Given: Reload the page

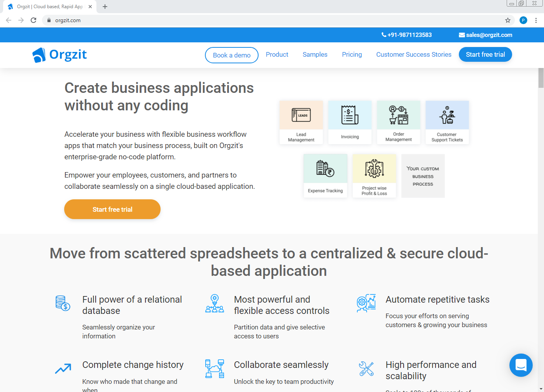Looking at the screenshot, I should click(33, 20).
